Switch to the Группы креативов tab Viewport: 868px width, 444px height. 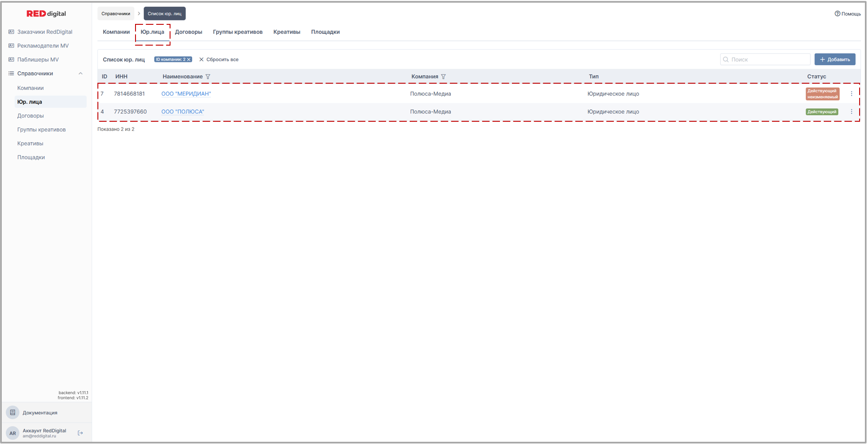tap(237, 32)
